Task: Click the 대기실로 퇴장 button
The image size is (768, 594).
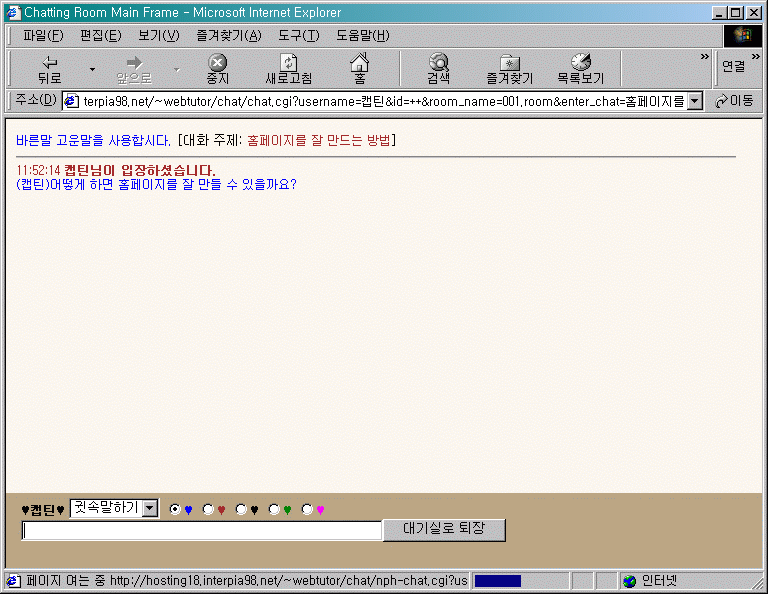Action: click(444, 530)
